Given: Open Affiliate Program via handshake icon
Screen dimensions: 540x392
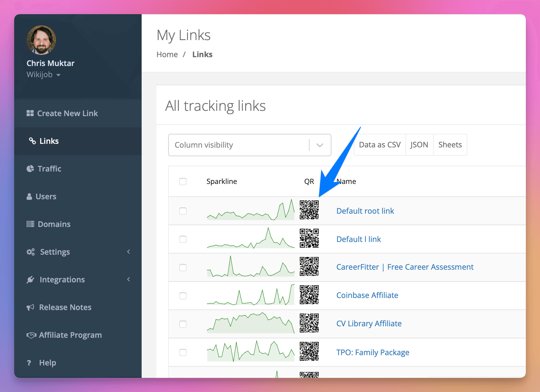Looking at the screenshot, I should [30, 335].
